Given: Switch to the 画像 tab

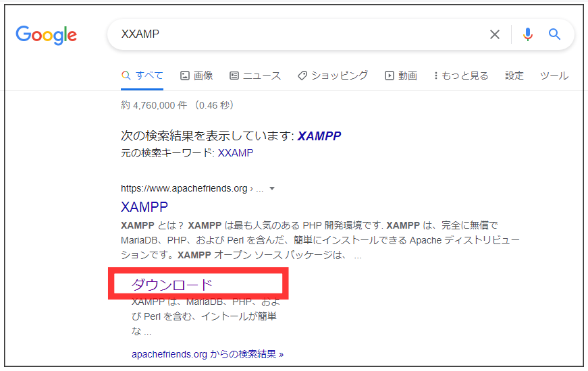Looking at the screenshot, I should click(x=196, y=76).
